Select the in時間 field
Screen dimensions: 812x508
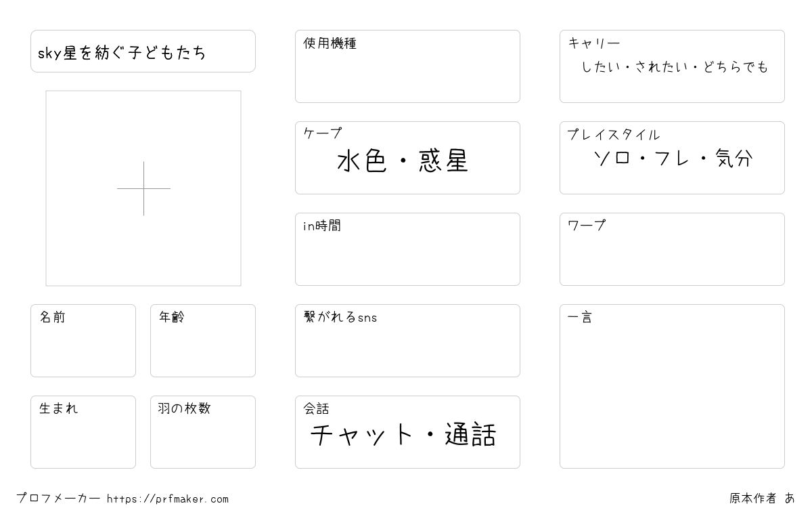(x=407, y=249)
